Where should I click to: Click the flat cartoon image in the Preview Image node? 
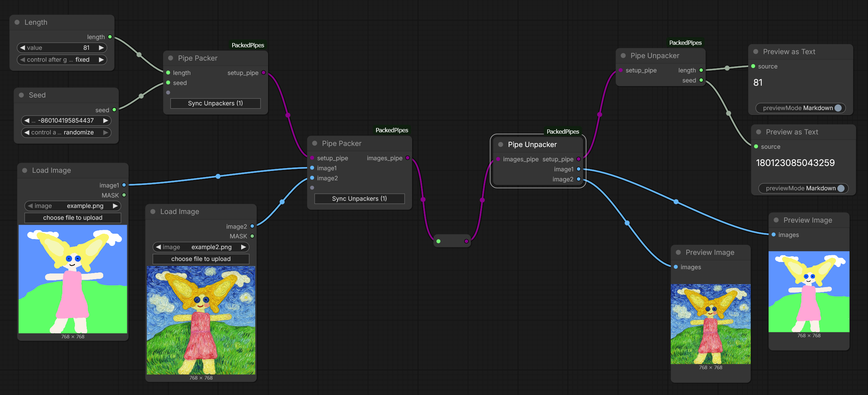point(809,292)
